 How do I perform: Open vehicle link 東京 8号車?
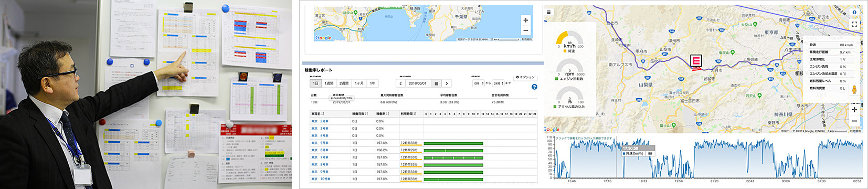(x=320, y=164)
